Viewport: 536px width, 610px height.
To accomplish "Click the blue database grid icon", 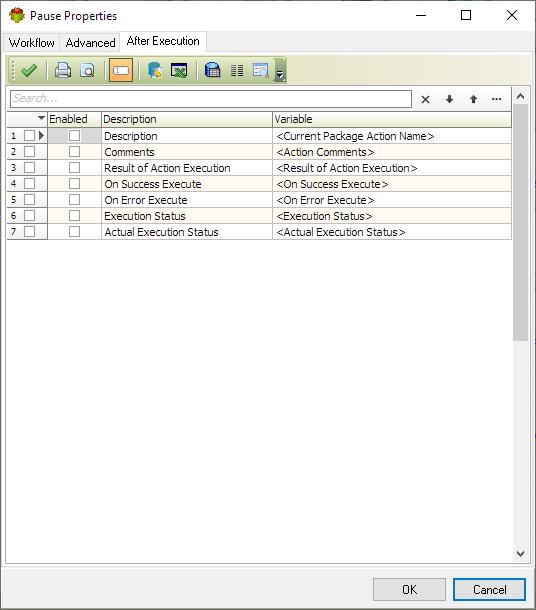I will pyautogui.click(x=212, y=70).
